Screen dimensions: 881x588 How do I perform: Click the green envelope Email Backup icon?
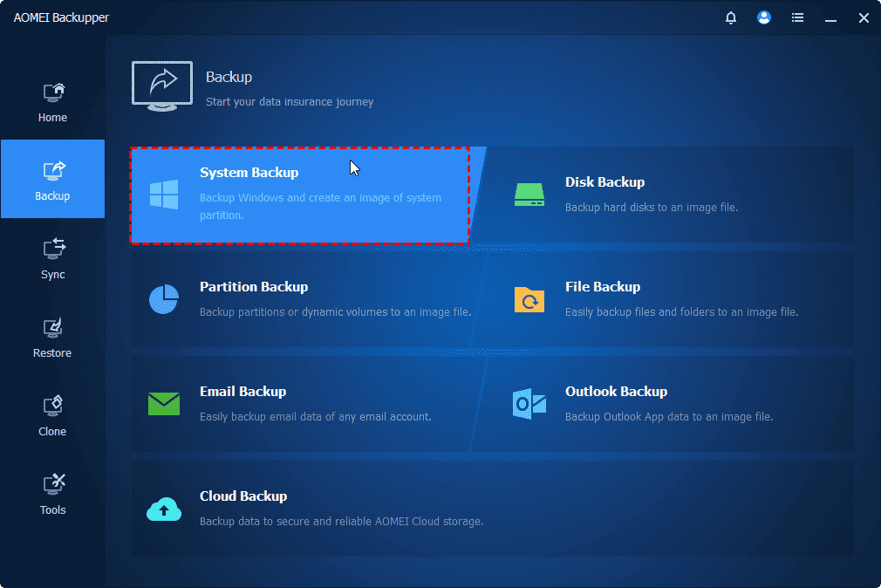163,404
